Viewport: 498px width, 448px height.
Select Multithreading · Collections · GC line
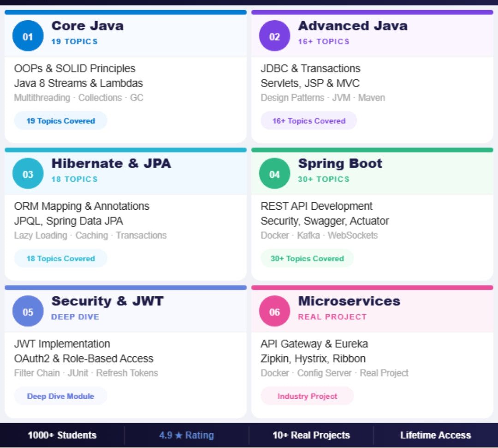tap(79, 98)
